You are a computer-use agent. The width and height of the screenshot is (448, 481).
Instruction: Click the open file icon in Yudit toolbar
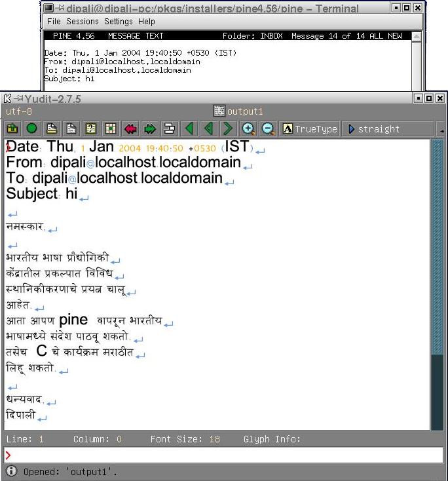[12, 128]
